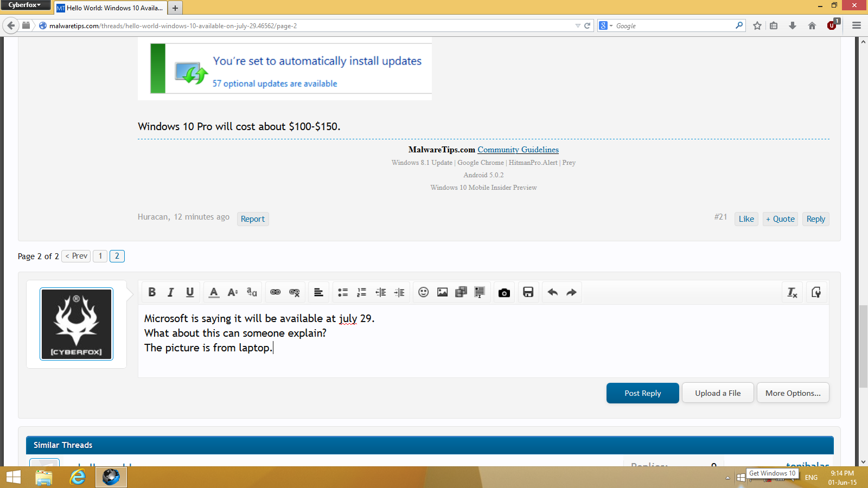Screen dimensions: 868x488
Task: Reload the current page
Action: 587,26
